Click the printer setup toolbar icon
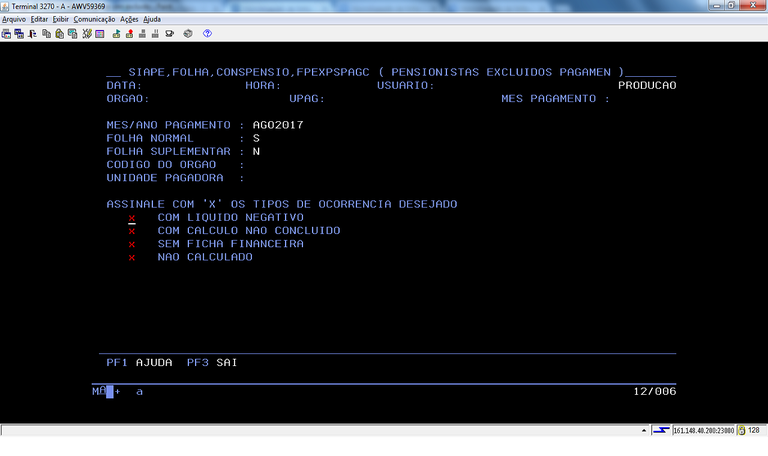Screen dimensions: 768x456 [x=188, y=34]
